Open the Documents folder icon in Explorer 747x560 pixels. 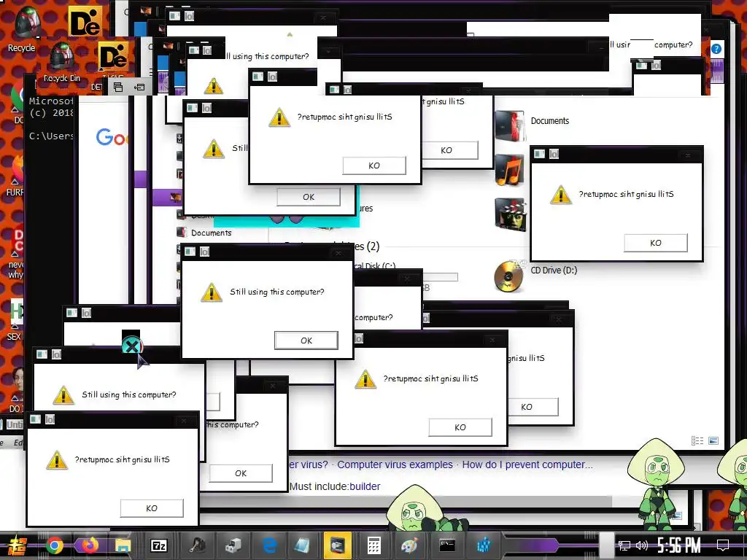(x=510, y=125)
